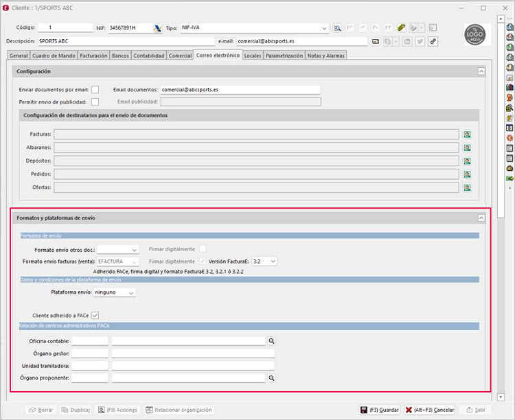Click the Cancelar button
The image size is (515, 420).
(x=430, y=410)
